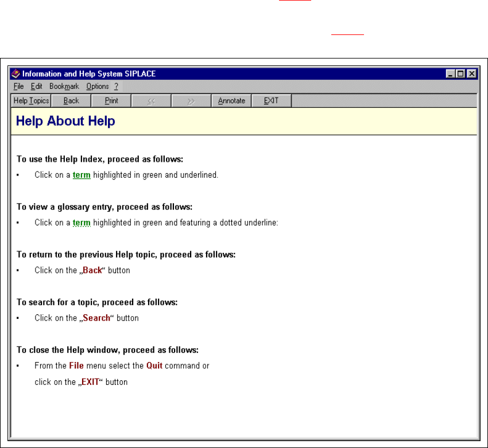The height and width of the screenshot is (448, 488).
Task: Click the previous topic << button
Action: click(x=152, y=101)
